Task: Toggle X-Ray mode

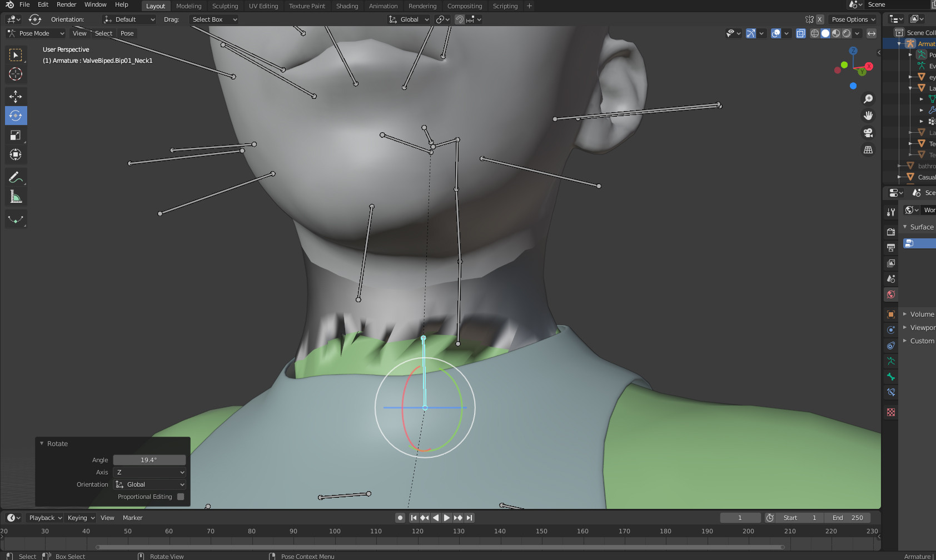Action: pyautogui.click(x=800, y=33)
